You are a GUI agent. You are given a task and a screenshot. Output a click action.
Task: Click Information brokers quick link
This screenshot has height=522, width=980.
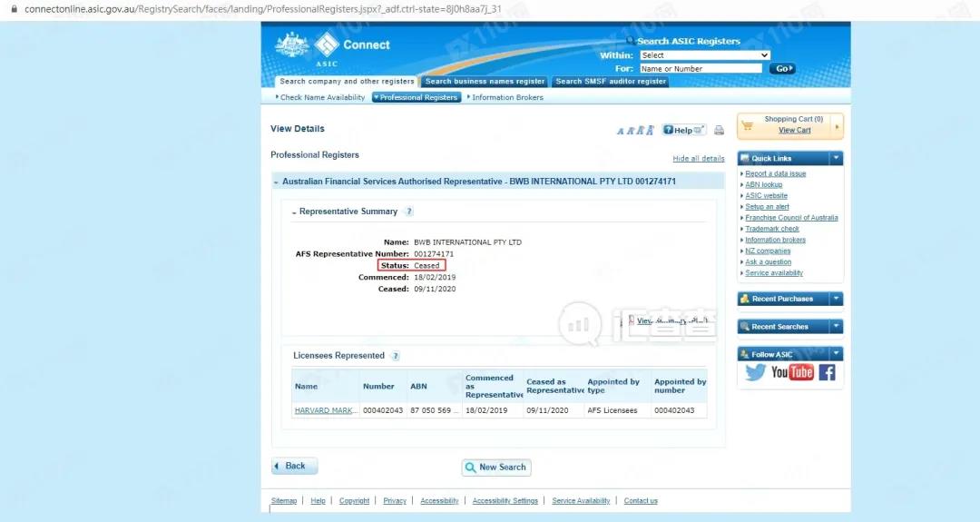[775, 240]
